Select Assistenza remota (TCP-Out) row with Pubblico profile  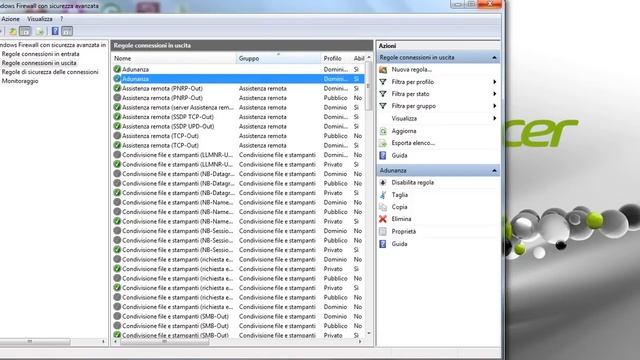238,136
